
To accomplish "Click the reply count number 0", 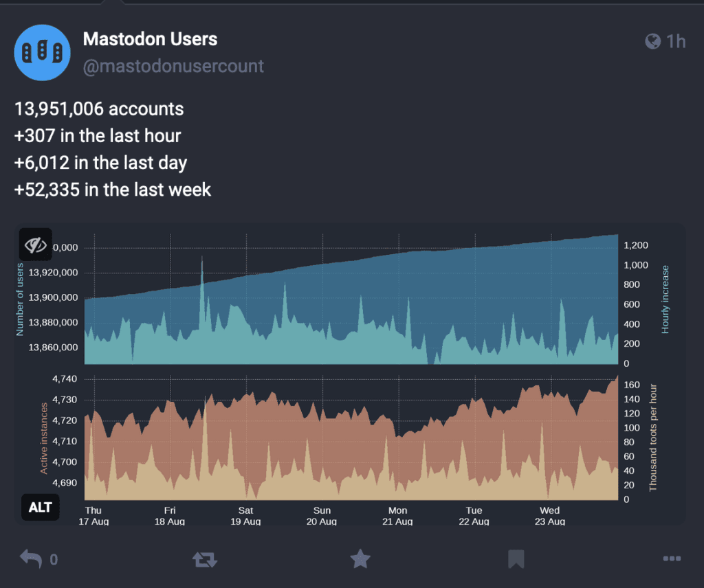I will [x=54, y=560].
